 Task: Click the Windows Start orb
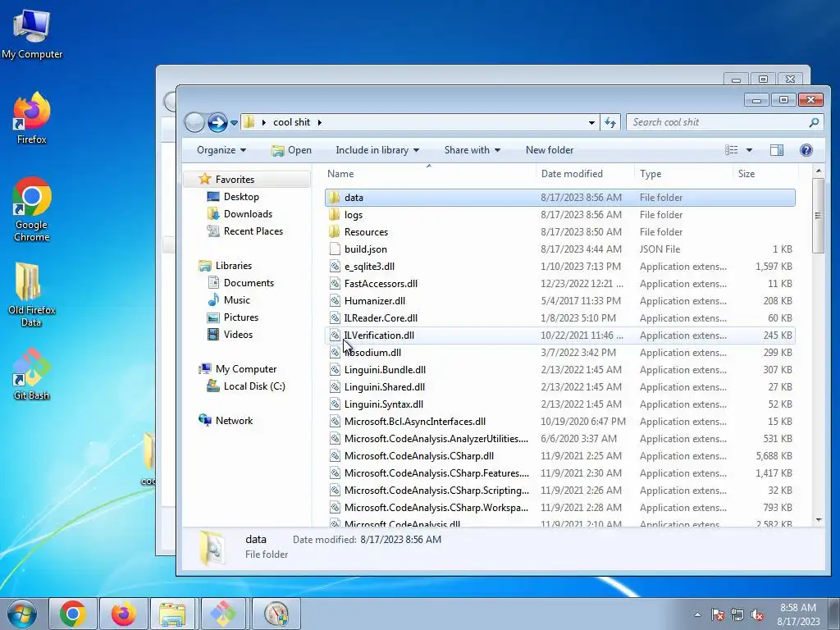(x=22, y=614)
